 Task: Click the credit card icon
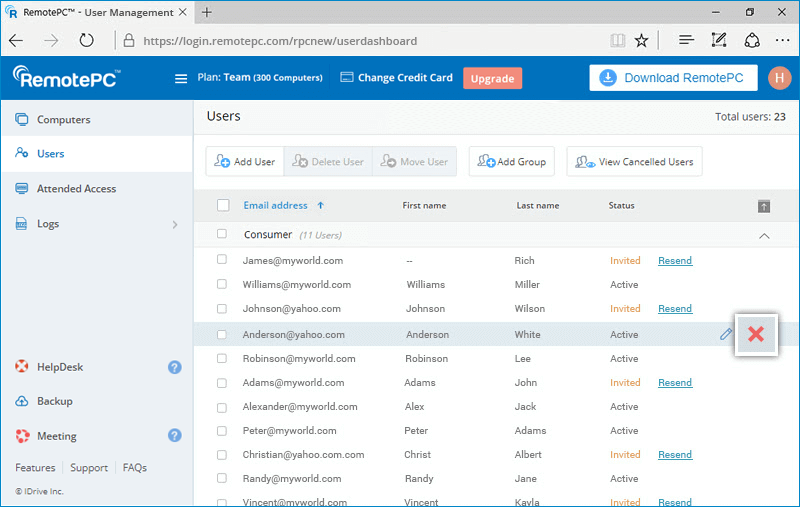(x=346, y=78)
